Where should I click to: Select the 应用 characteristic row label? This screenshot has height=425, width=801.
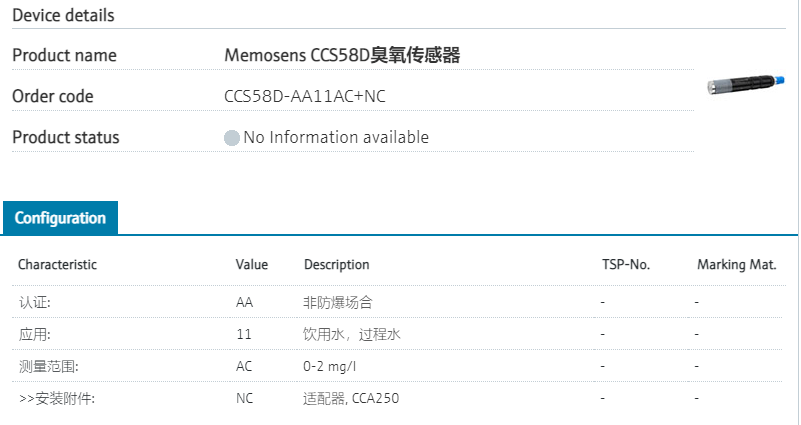34,334
